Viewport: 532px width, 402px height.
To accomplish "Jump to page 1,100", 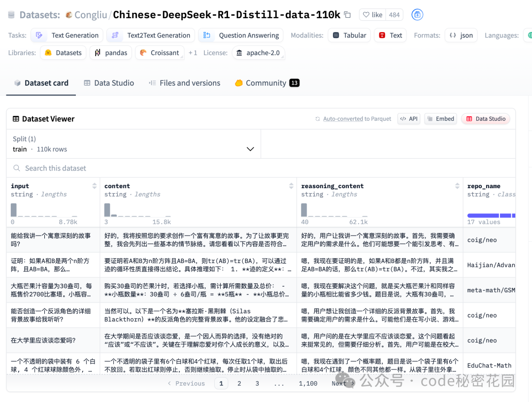I will tap(308, 383).
